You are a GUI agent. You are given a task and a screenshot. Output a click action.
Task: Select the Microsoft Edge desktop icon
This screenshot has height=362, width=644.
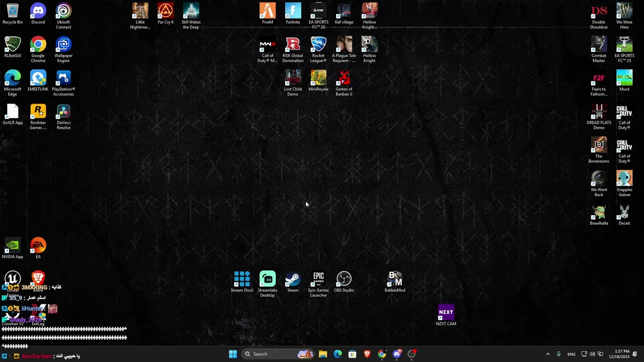pyautogui.click(x=13, y=83)
